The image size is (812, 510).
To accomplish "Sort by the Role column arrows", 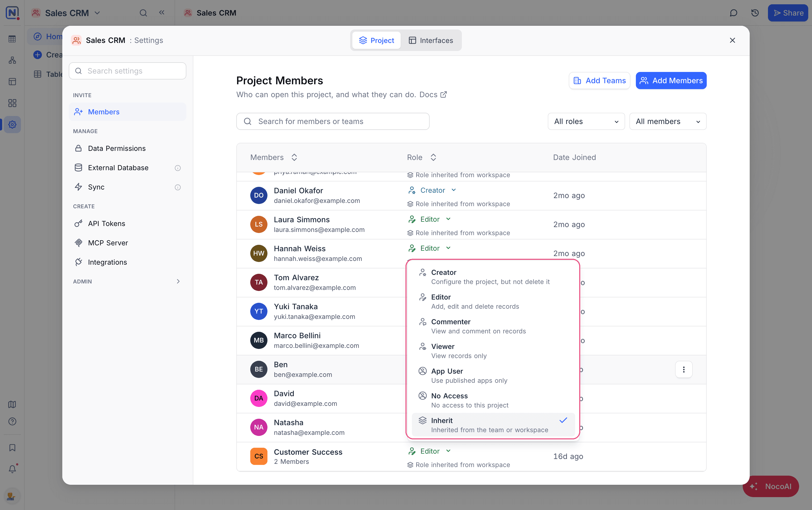I will [x=433, y=157].
